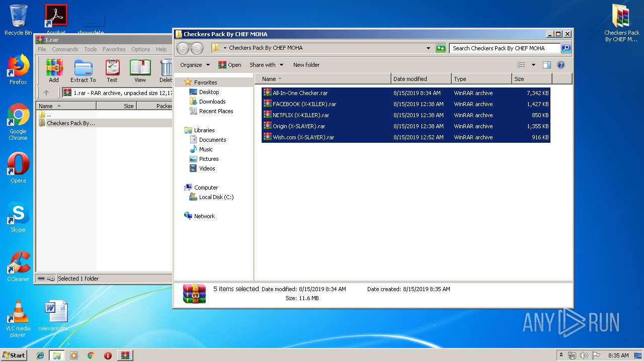Click the taskbar volume icon

point(584,355)
